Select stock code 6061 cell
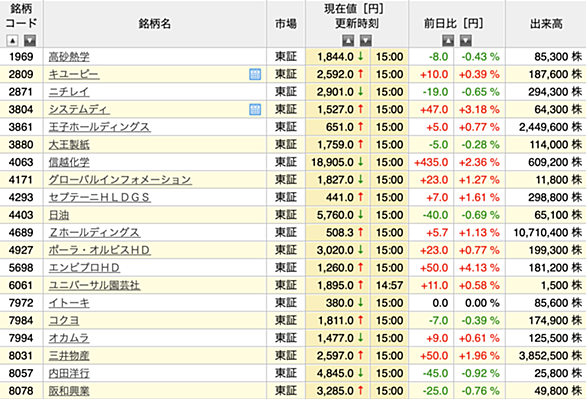 tap(21, 285)
